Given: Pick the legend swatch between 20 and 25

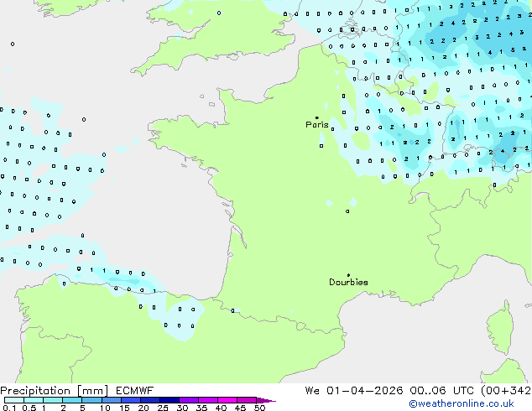Looking at the screenshot, I should (150, 400).
